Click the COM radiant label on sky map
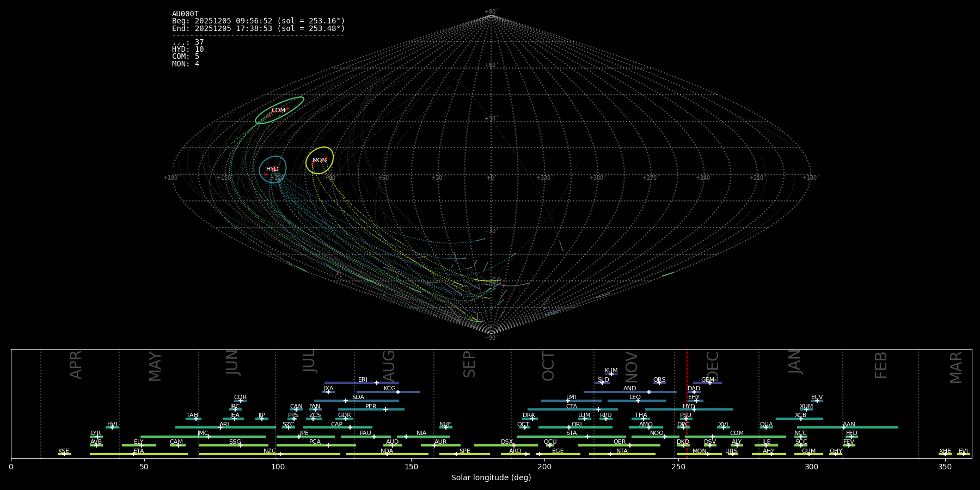The image size is (980, 490). click(278, 111)
